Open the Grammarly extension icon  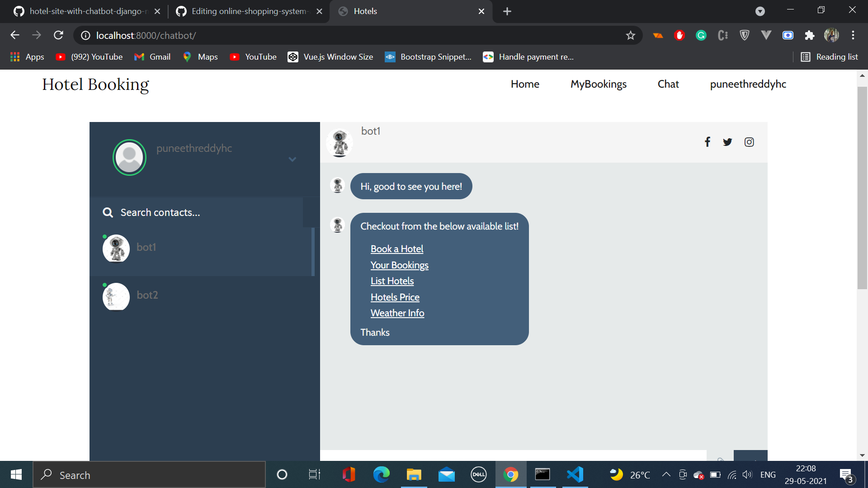pos(701,35)
